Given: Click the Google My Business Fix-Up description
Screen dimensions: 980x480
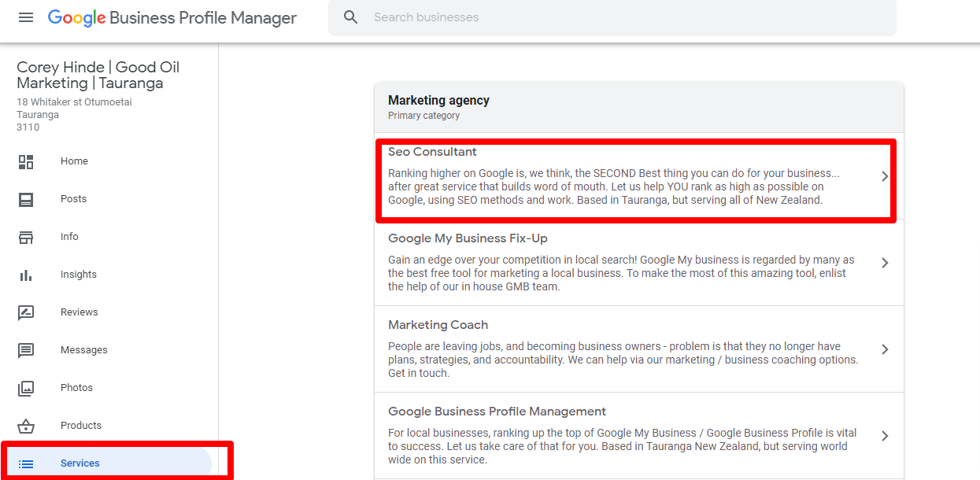Looking at the screenshot, I should tap(621, 273).
